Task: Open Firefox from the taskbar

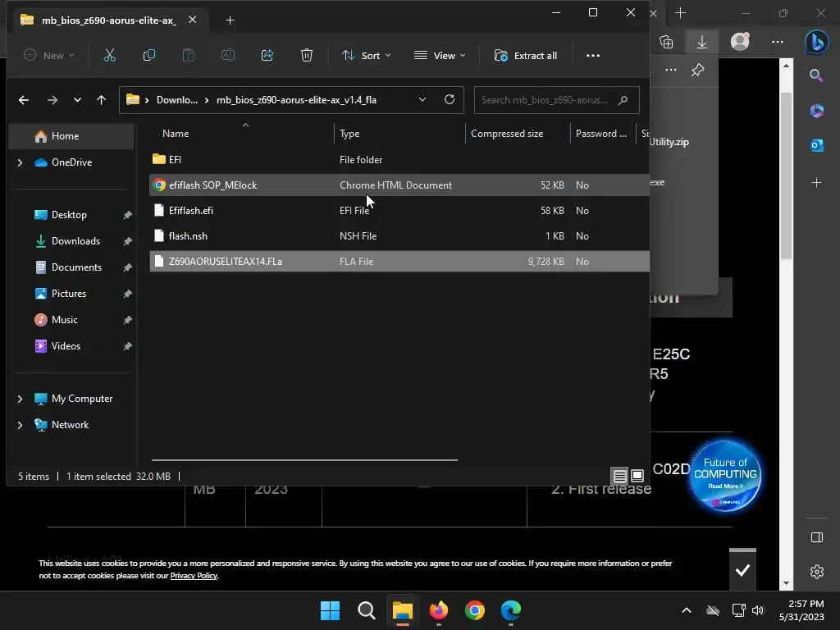Action: tap(439, 610)
